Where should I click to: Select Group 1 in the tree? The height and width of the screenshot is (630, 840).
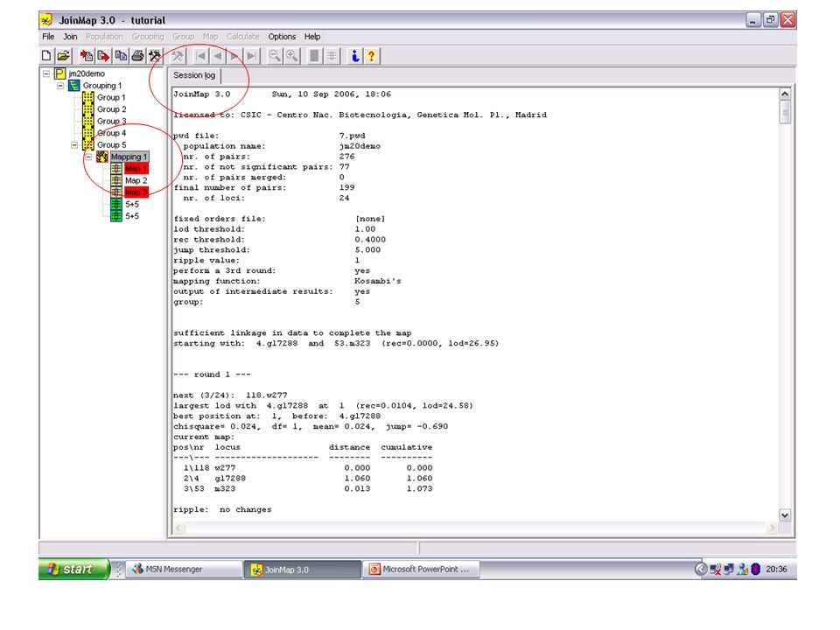pos(111,97)
